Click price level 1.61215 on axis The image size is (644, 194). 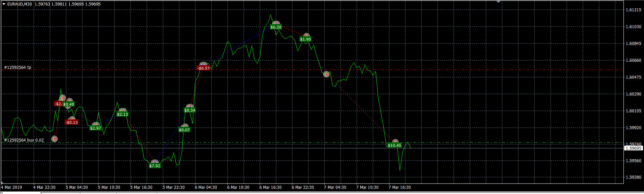click(633, 10)
